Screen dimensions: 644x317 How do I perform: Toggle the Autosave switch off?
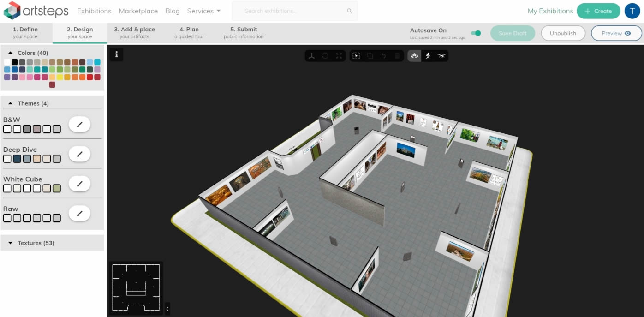[x=476, y=33]
